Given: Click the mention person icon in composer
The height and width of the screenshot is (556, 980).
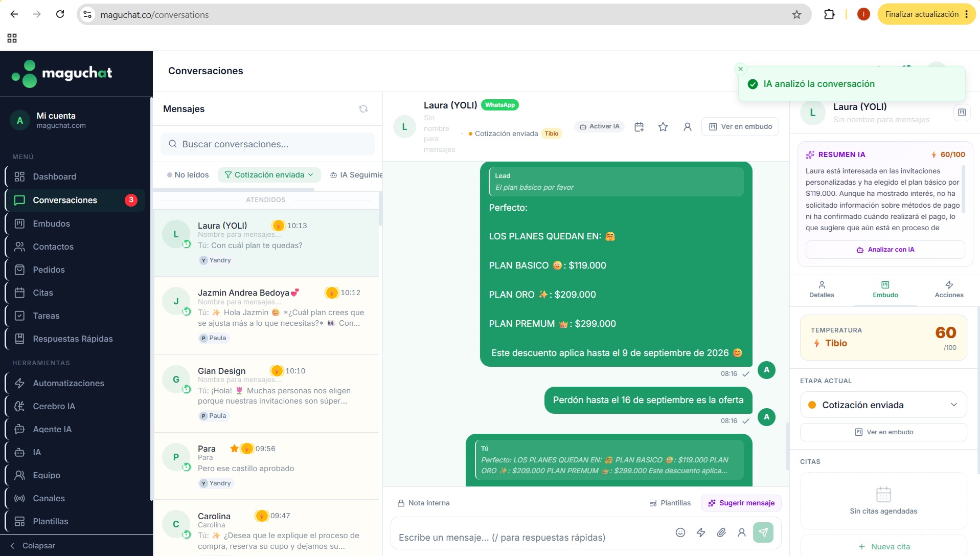Looking at the screenshot, I should tap(742, 532).
